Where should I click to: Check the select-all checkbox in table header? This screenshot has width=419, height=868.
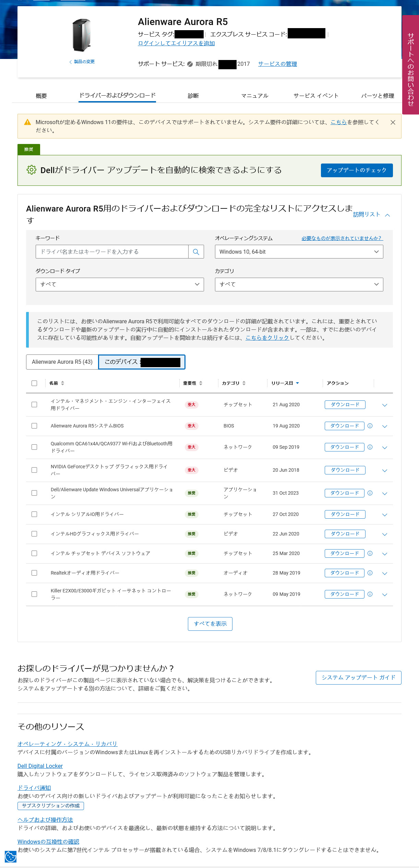(34, 383)
